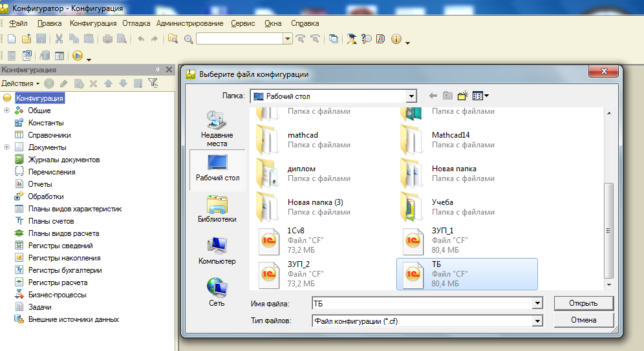The width and height of the screenshot is (644, 351).
Task: Select Регистры сведений in configuration tree
Action: pyautogui.click(x=60, y=246)
